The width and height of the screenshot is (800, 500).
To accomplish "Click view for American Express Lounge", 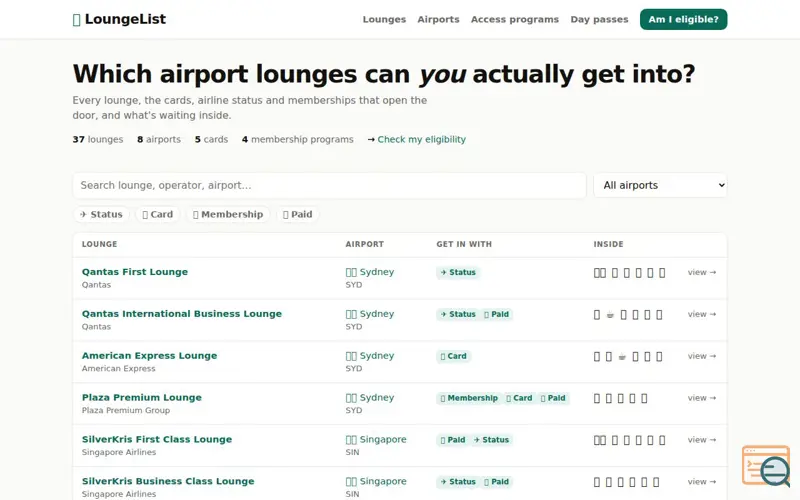I will click(702, 356).
